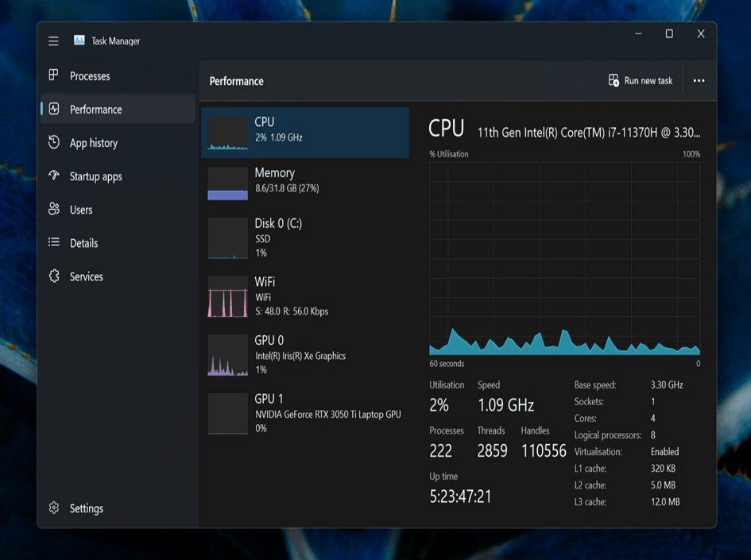Click the '60 seconds' graph label

pyautogui.click(x=447, y=364)
